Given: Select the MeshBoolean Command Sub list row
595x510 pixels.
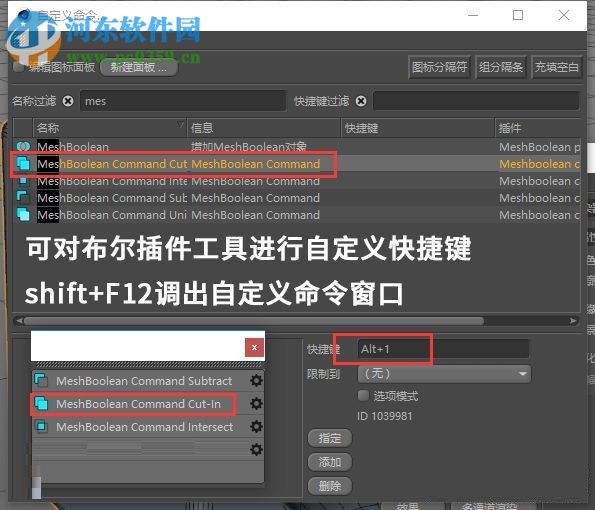Looking at the screenshot, I should [x=297, y=198].
